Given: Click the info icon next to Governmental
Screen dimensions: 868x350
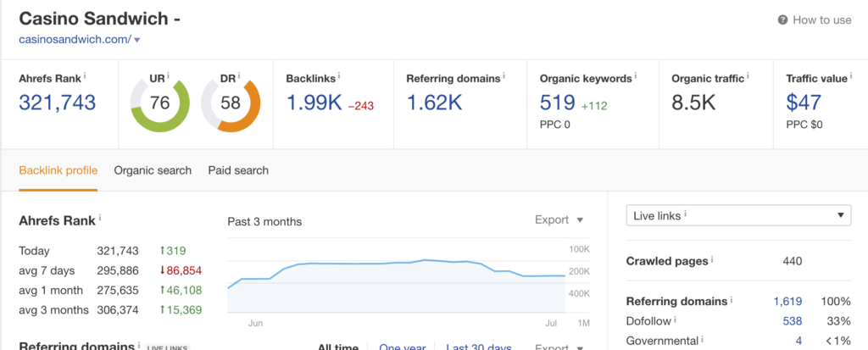Looking at the screenshot, I should coord(703,339).
